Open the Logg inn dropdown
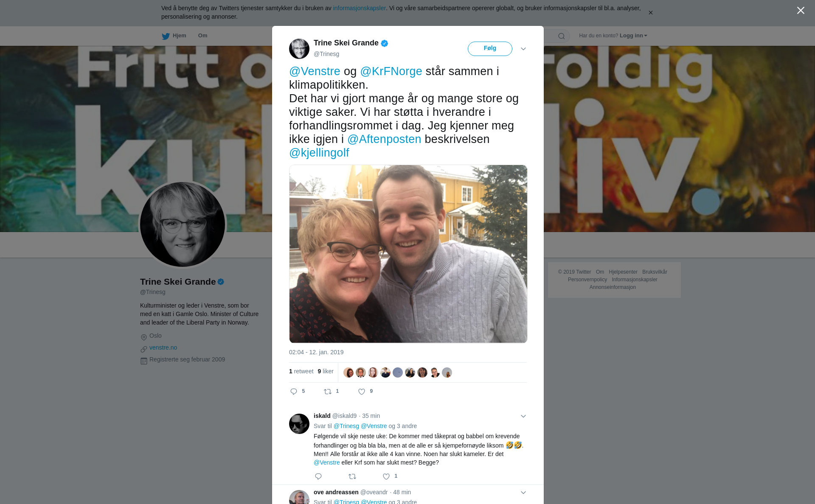 pyautogui.click(x=633, y=36)
